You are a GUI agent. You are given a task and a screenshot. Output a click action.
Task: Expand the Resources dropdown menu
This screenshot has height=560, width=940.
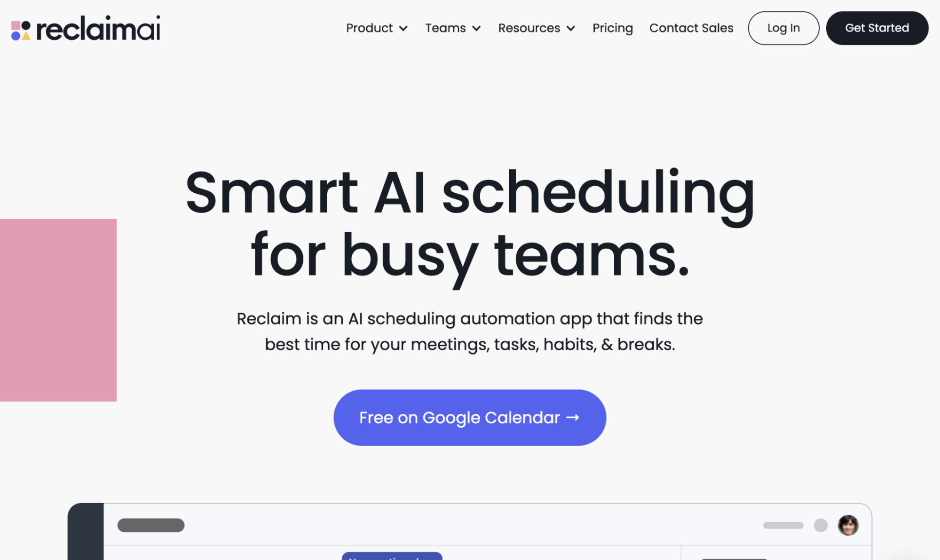click(x=537, y=28)
